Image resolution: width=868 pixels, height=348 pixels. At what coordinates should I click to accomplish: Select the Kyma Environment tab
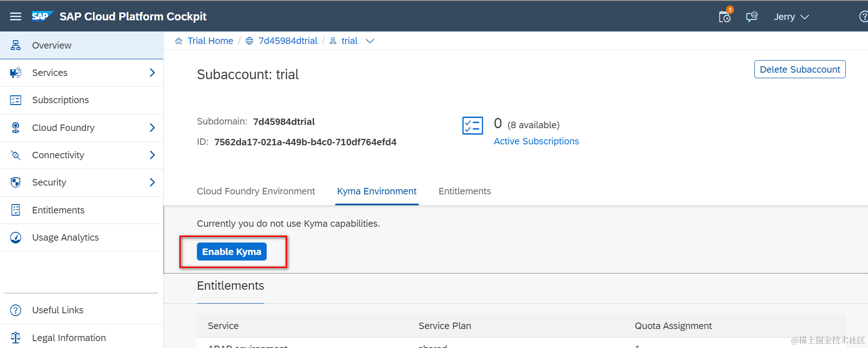tap(377, 191)
